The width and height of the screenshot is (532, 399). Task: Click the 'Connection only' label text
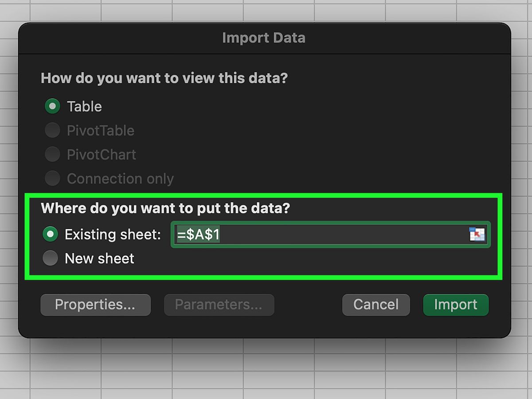[120, 179]
